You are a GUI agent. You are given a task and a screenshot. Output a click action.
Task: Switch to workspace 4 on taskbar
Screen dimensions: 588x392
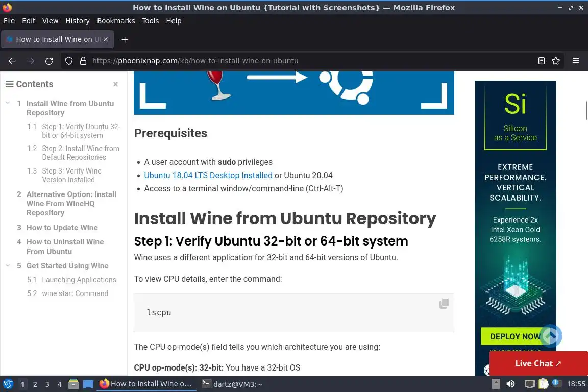tap(60, 384)
